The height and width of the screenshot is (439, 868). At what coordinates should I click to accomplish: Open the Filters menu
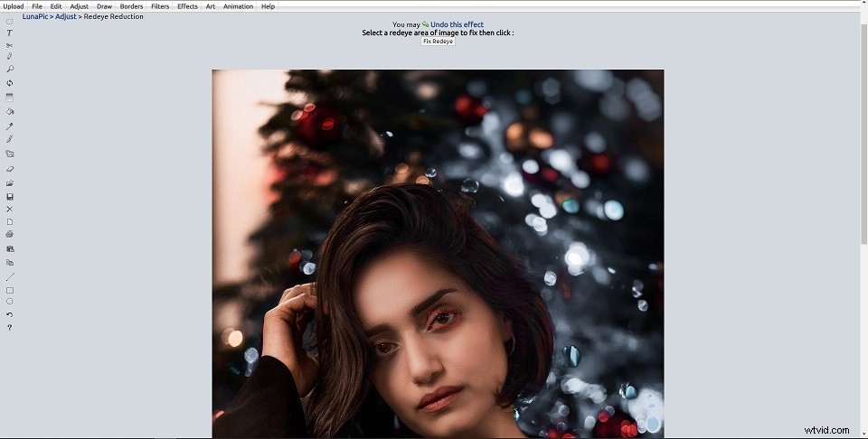point(160,6)
